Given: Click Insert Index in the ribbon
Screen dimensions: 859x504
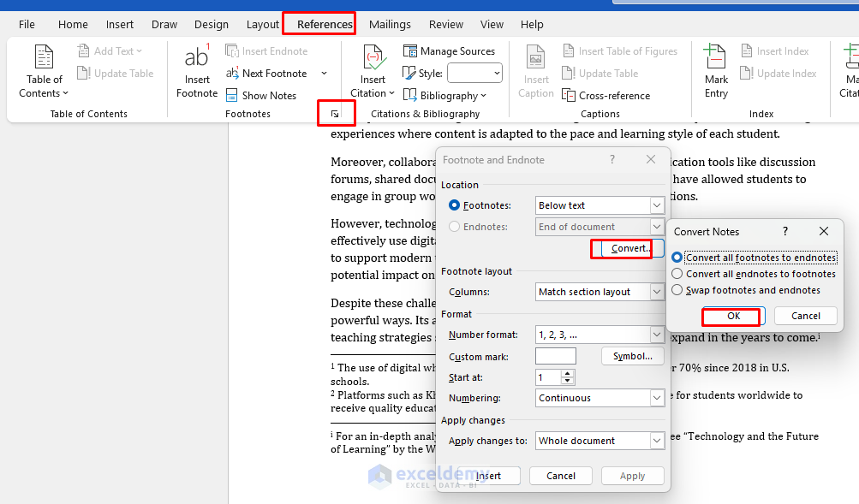Looking at the screenshot, I should (x=774, y=50).
